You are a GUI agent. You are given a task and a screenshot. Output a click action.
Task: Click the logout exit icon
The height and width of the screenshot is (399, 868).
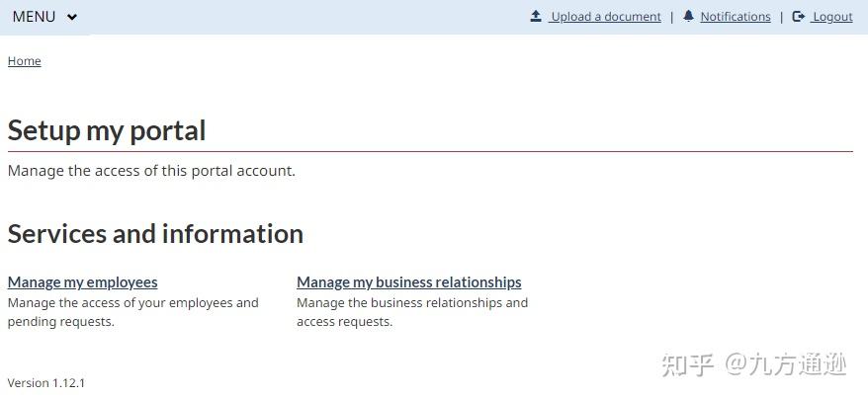799,16
